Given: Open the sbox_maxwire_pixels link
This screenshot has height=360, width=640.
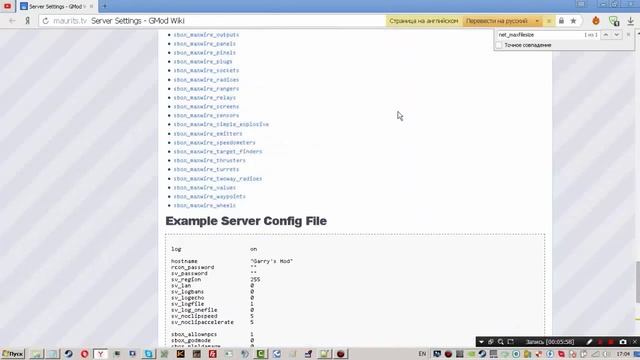Looking at the screenshot, I should [x=204, y=53].
